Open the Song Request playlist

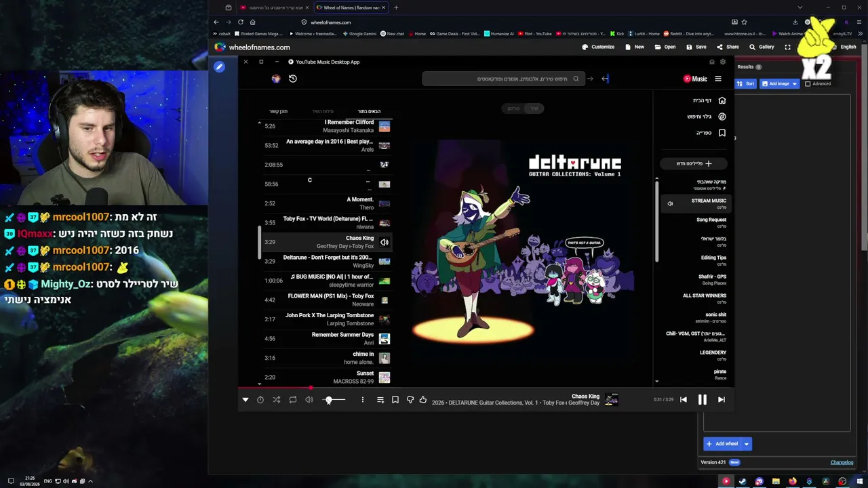point(711,222)
